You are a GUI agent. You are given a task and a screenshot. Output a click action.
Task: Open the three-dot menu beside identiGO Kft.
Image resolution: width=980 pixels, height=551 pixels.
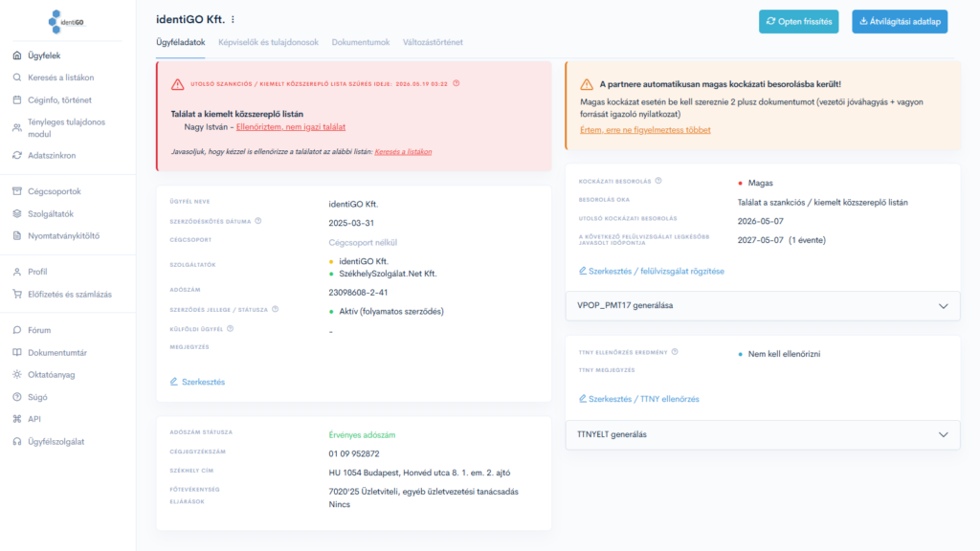tap(234, 19)
